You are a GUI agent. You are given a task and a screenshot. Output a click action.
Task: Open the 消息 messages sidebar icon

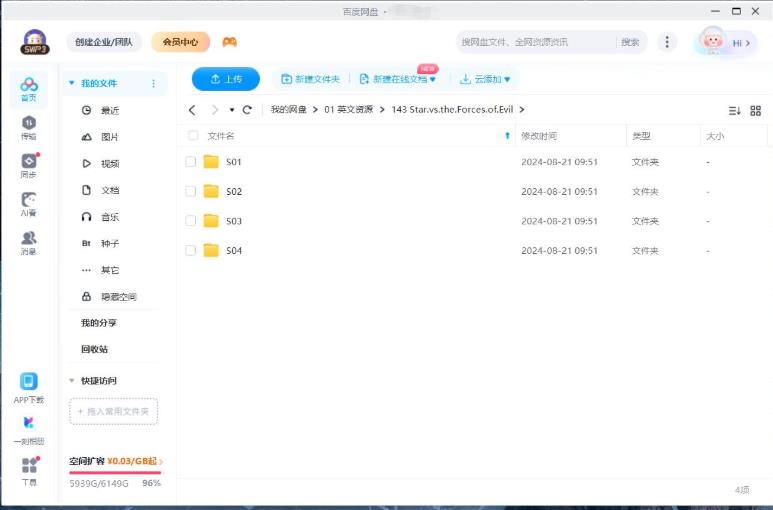(x=29, y=242)
